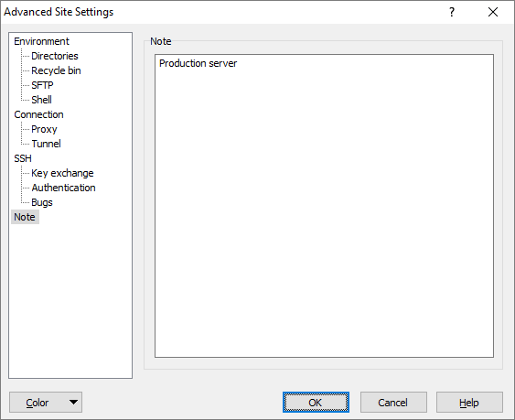The width and height of the screenshot is (515, 420).
Task: Select the SSH category
Action: [23, 158]
